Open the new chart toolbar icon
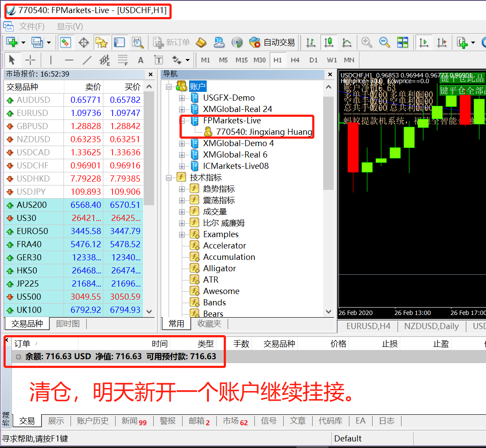Viewport: 486px width, 448px height. (x=12, y=42)
